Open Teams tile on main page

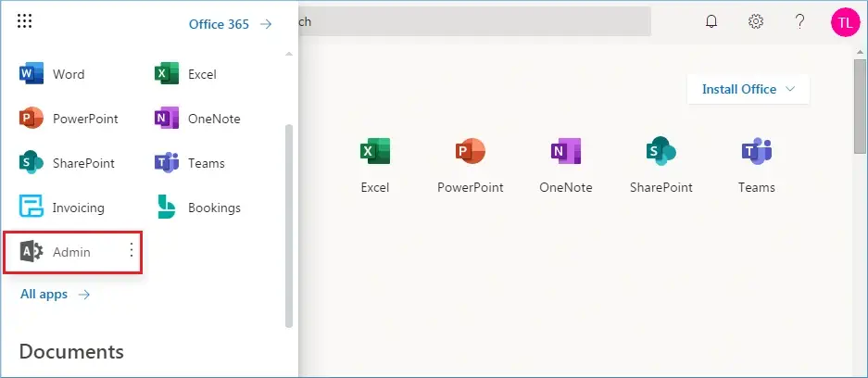pos(756,165)
